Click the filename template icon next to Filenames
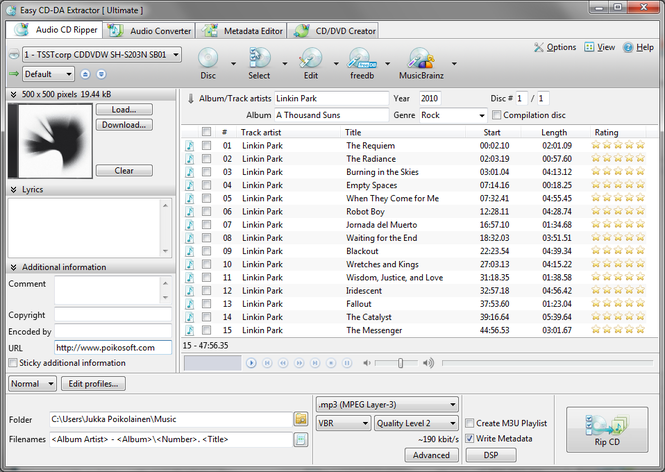Screen dimensions: 665x472 click(301, 439)
